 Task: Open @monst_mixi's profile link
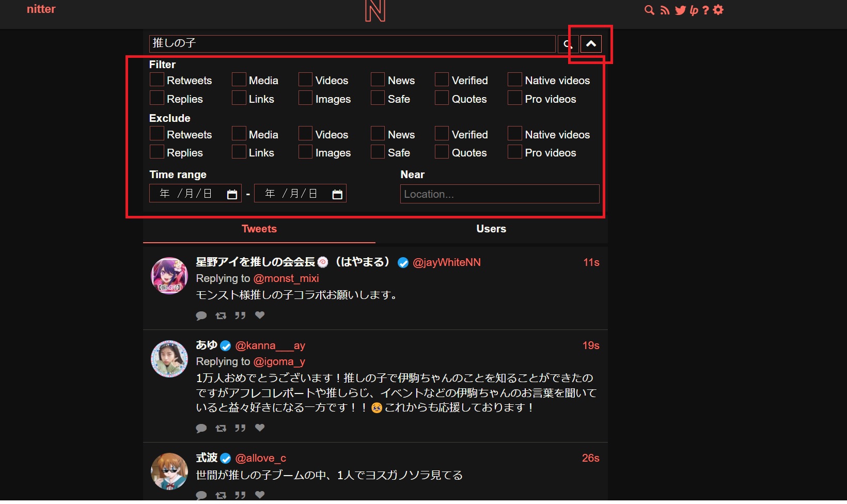tap(286, 278)
